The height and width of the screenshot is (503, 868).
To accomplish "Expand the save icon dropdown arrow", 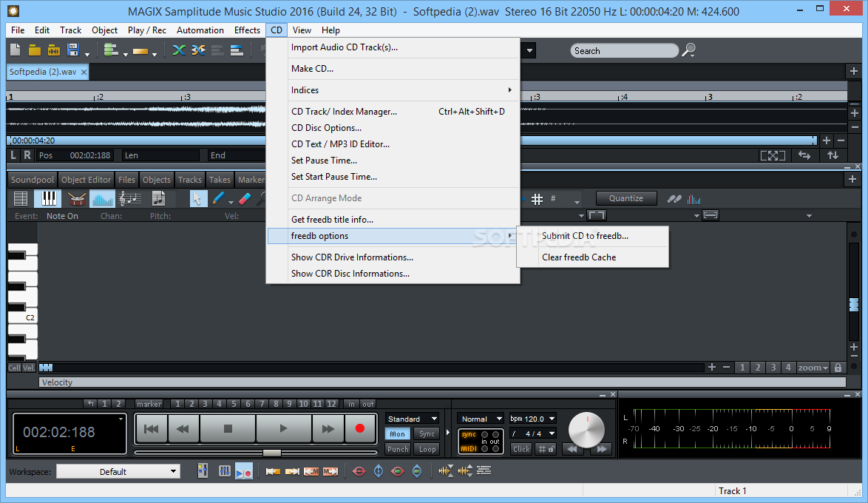I will (x=87, y=54).
